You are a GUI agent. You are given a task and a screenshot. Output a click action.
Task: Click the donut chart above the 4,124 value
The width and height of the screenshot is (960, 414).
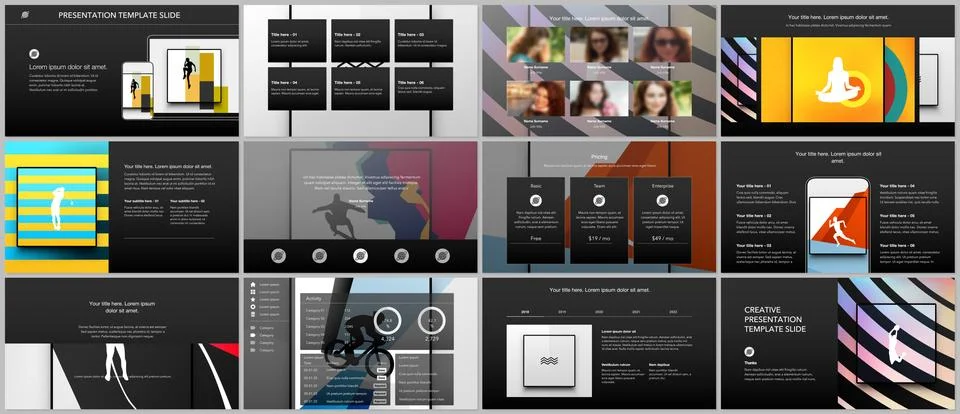(x=388, y=320)
